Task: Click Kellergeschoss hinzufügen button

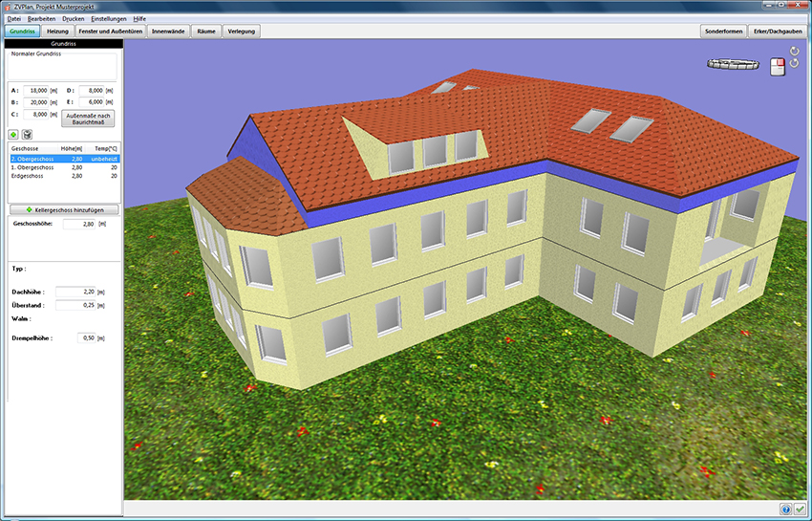Action: pos(64,210)
